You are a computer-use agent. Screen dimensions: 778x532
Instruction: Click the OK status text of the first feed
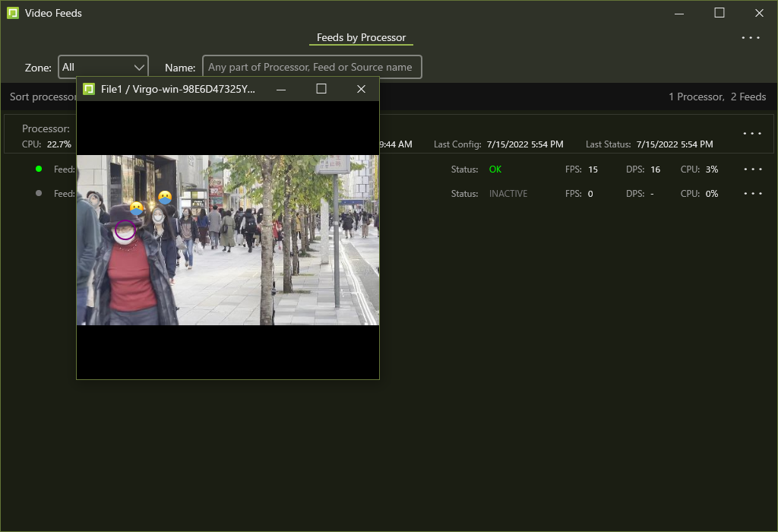[x=495, y=169]
